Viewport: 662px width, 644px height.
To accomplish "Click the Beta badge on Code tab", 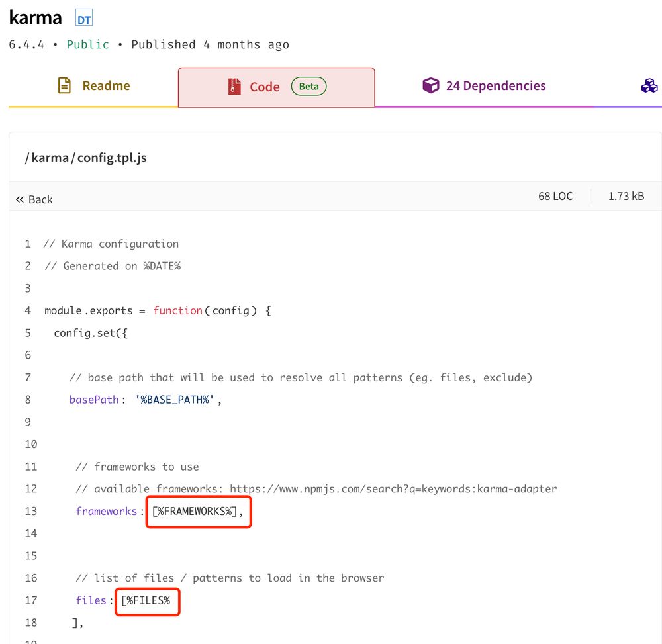I will point(308,87).
